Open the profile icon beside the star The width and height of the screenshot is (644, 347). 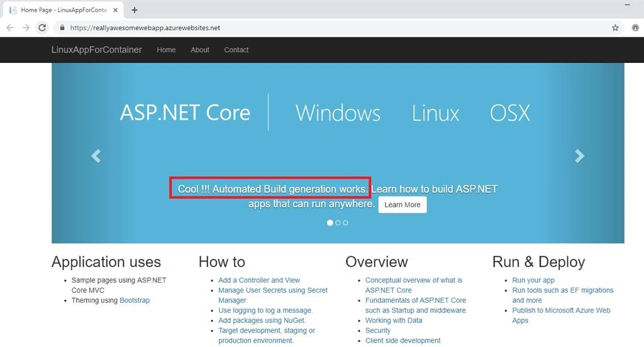[635, 28]
